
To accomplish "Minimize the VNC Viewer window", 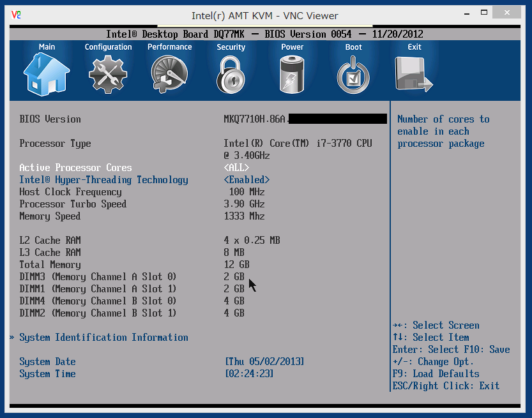I will tap(467, 13).
